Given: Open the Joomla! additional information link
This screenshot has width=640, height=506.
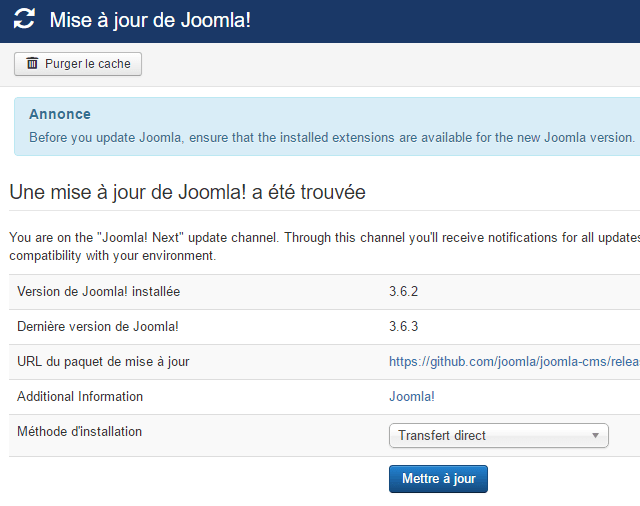Looking at the screenshot, I should (412, 396).
